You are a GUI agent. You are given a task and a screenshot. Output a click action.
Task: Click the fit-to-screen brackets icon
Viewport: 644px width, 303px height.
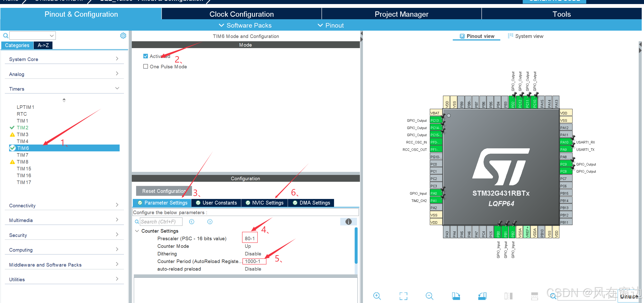403,296
